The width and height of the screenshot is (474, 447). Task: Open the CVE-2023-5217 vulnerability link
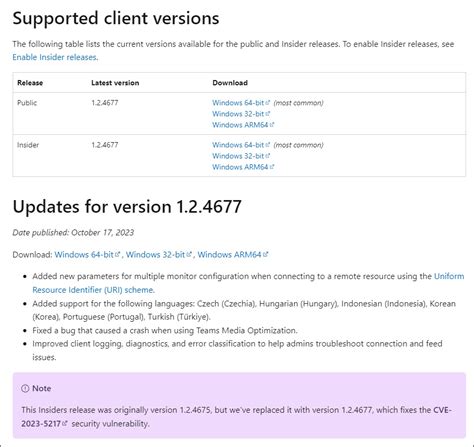pyautogui.click(x=236, y=417)
